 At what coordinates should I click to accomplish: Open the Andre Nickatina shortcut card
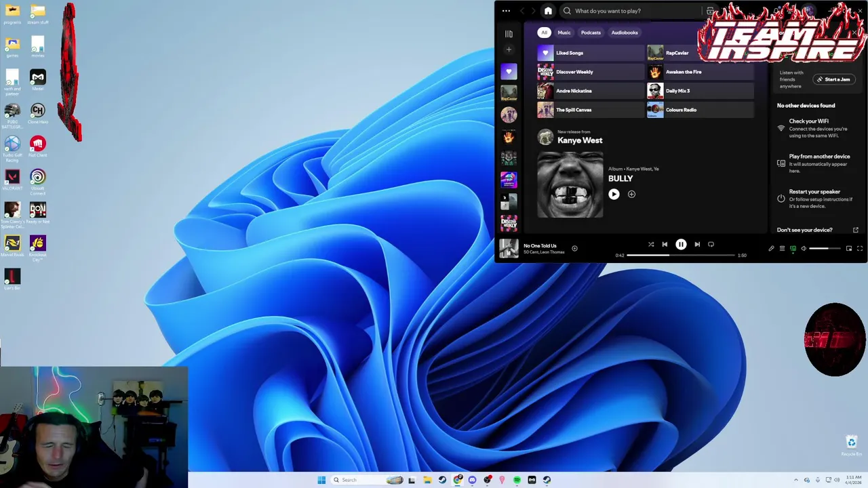pos(590,91)
